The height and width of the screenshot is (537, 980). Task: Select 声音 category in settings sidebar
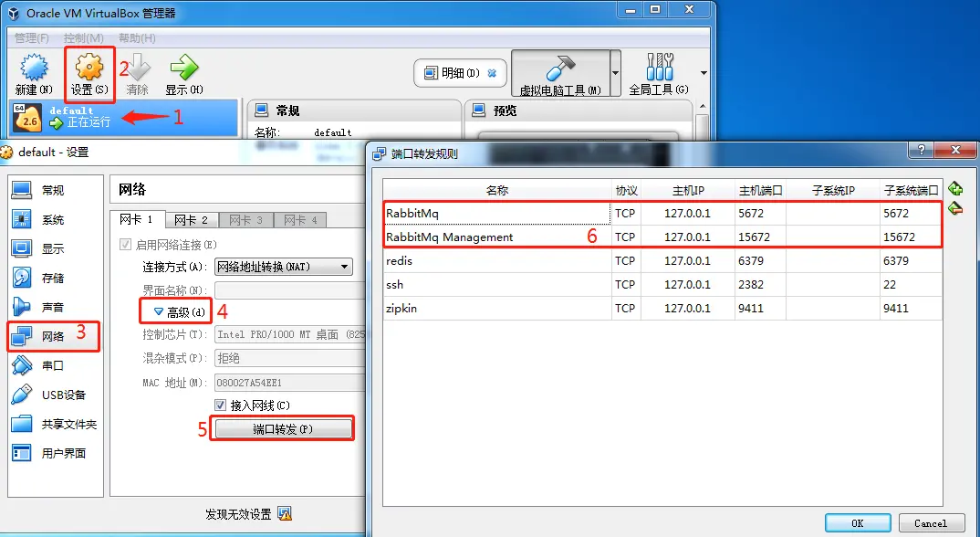point(55,307)
